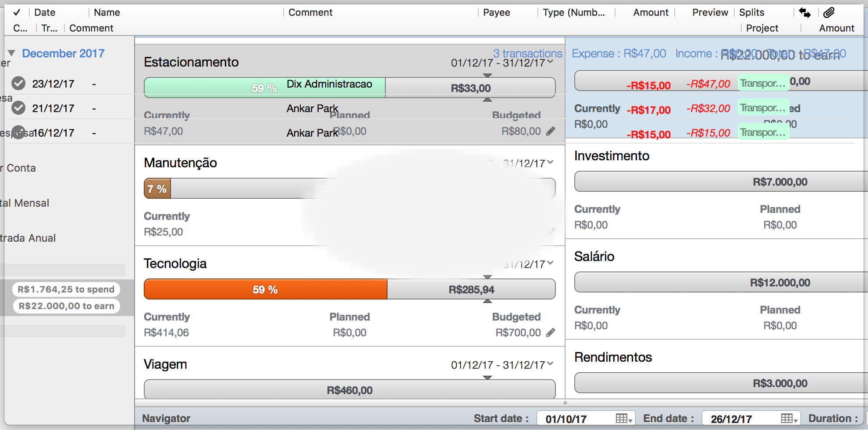Click the Tecnologia Budgeted R$700,00 value
The image size is (868, 430).
pyautogui.click(x=518, y=332)
